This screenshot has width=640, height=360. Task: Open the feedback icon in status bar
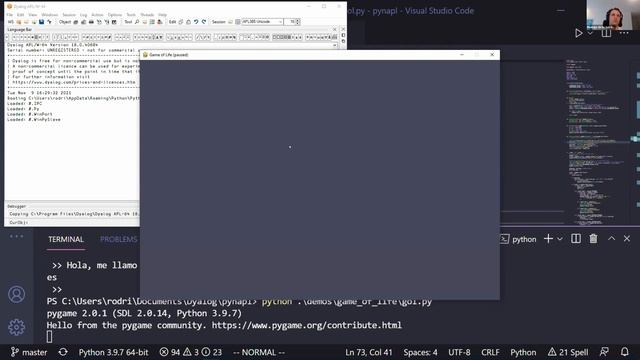tap(604, 352)
